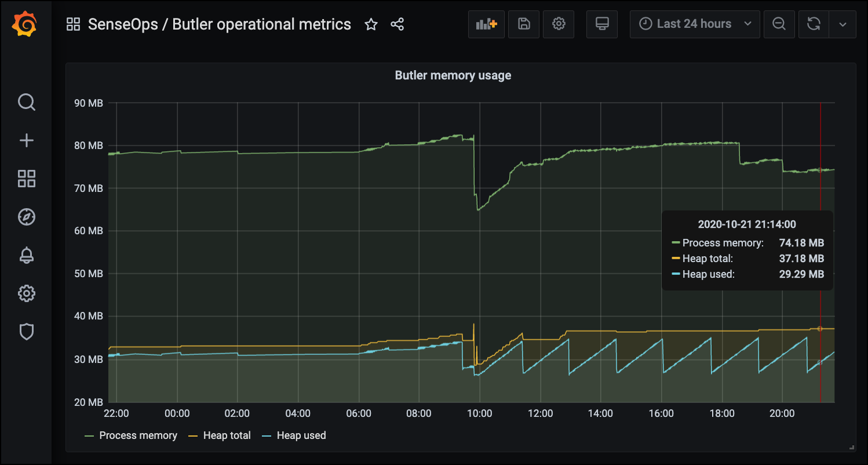This screenshot has height=465, width=868.
Task: Open the Alerting bell icon
Action: coord(27,255)
